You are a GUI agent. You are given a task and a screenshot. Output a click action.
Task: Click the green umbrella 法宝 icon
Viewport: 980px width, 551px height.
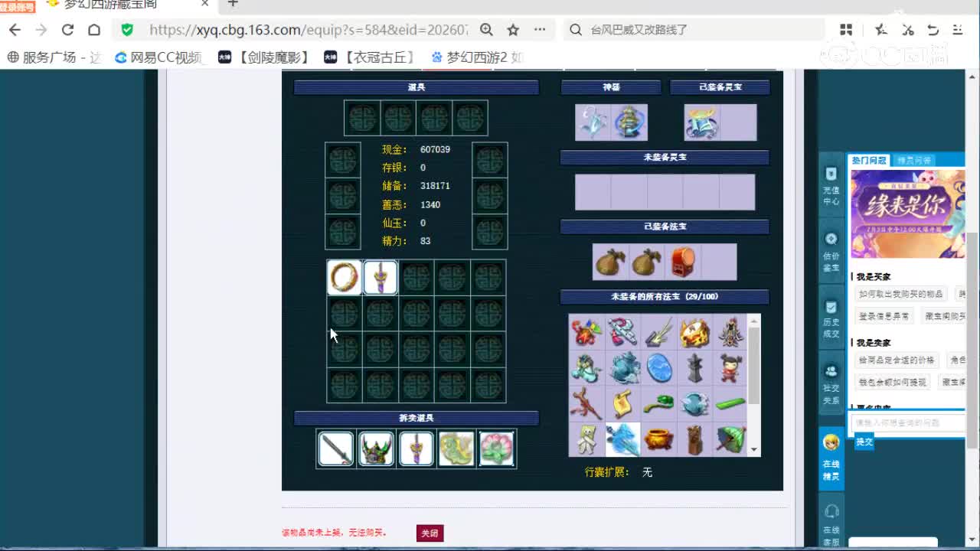click(731, 439)
